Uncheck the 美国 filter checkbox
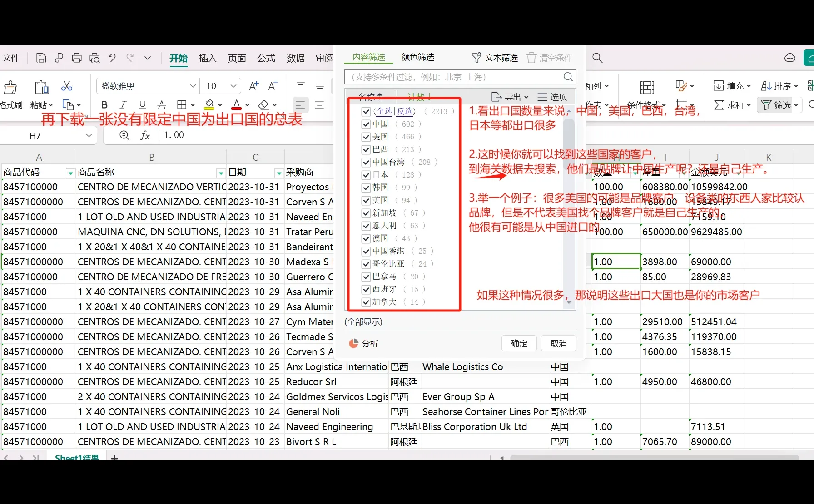Screen dimensions: 814x504 [366, 137]
